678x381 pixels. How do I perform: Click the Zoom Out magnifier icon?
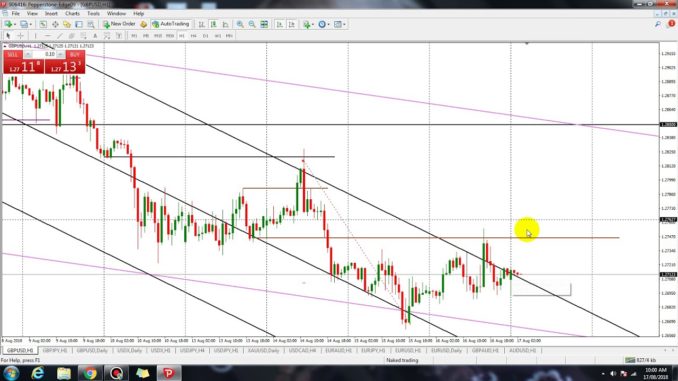[252, 25]
